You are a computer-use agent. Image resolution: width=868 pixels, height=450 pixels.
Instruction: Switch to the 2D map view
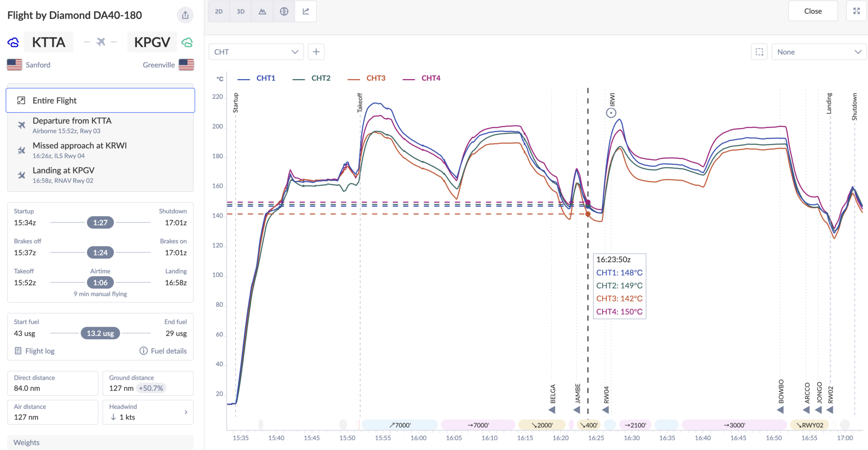[x=219, y=11]
